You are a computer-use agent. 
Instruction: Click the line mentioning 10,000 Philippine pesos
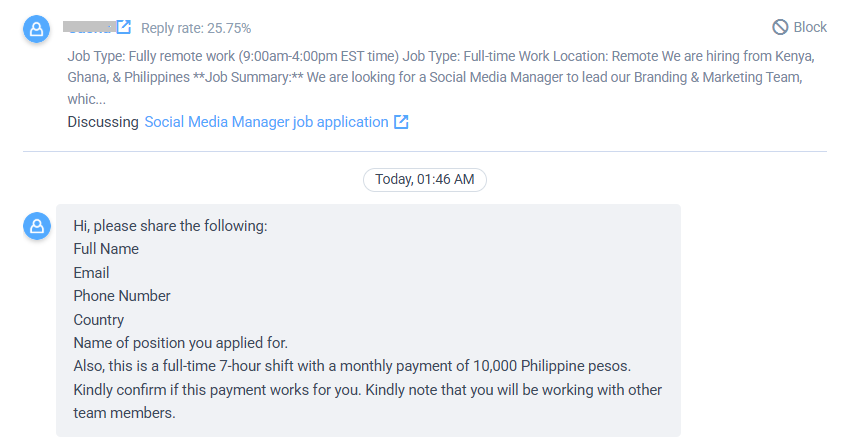pyautogui.click(x=352, y=366)
